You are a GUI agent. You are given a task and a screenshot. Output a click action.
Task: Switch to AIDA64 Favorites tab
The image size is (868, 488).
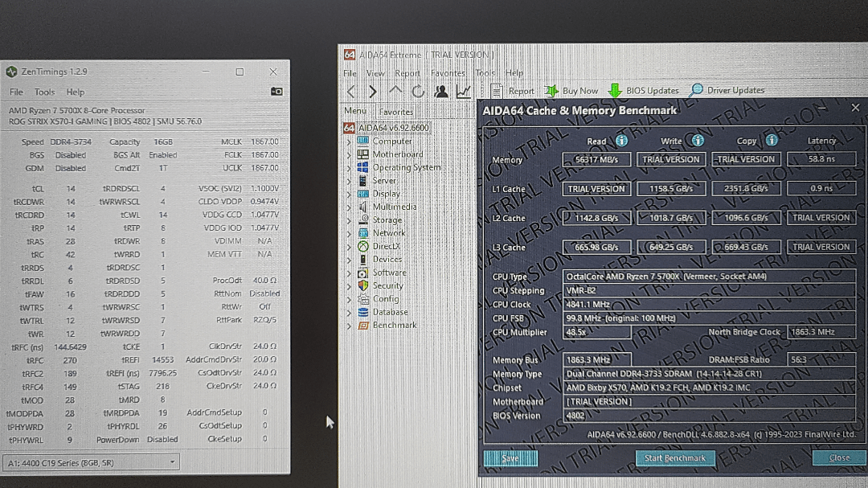click(395, 111)
